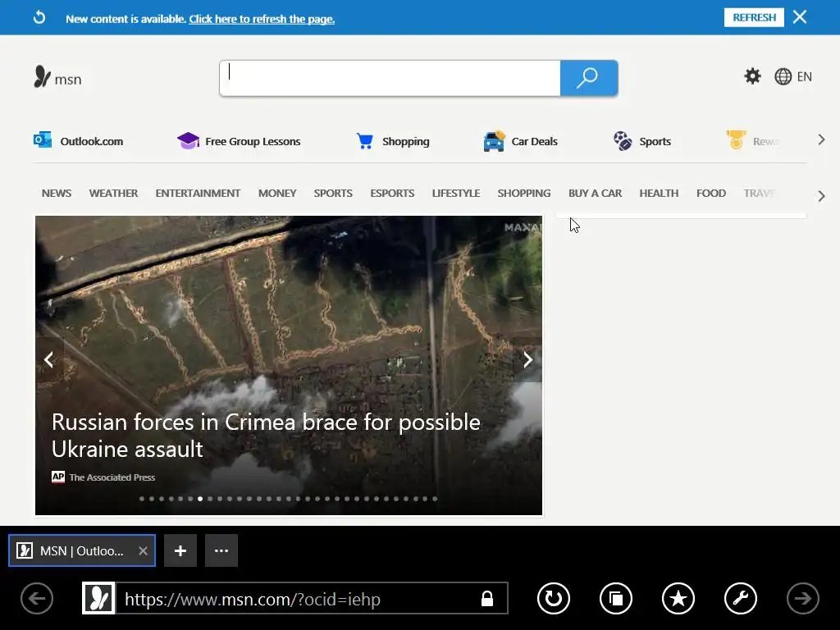The height and width of the screenshot is (630, 840).
Task: Go to the WEATHER section
Action: [113, 193]
